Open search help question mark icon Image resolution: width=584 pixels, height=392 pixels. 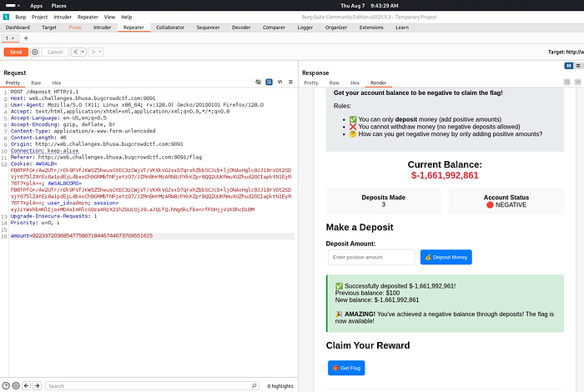(6, 385)
